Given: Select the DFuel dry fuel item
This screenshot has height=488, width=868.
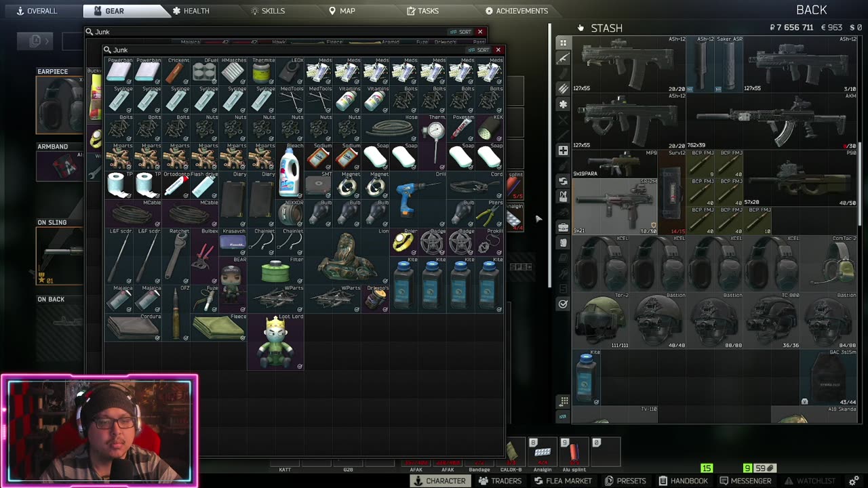Looking at the screenshot, I should coord(205,71).
